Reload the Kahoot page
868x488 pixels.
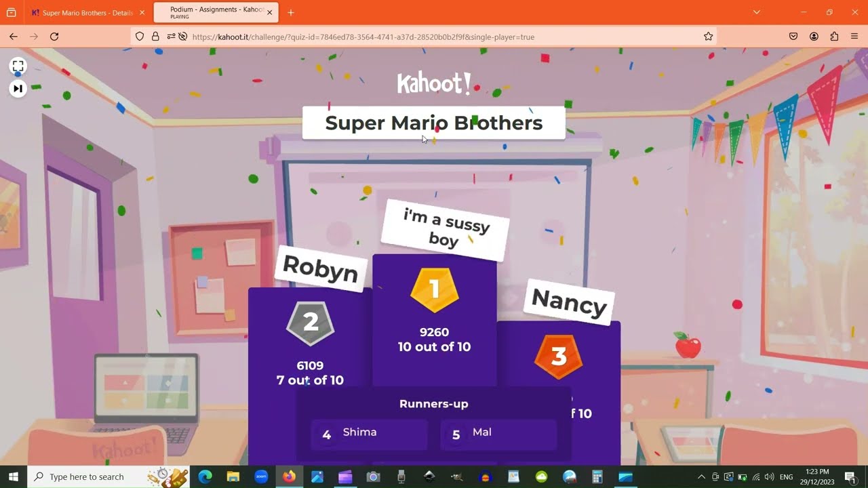(54, 37)
